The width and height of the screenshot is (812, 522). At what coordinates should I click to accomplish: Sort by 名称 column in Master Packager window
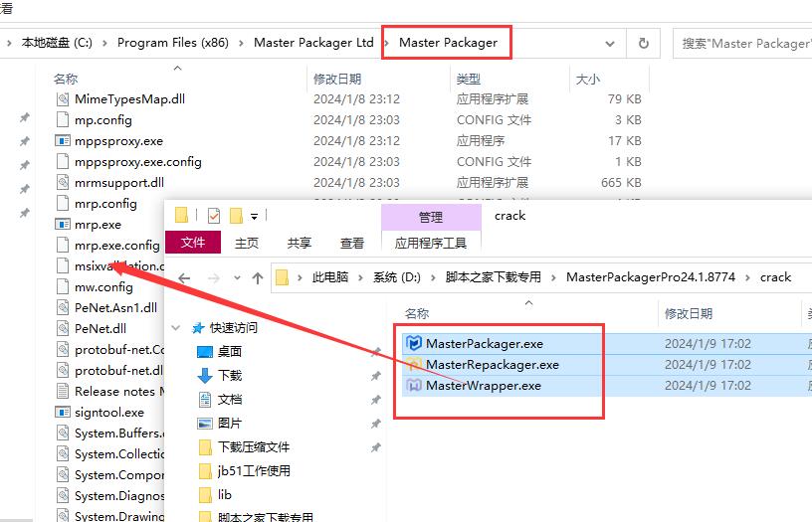pos(66,80)
